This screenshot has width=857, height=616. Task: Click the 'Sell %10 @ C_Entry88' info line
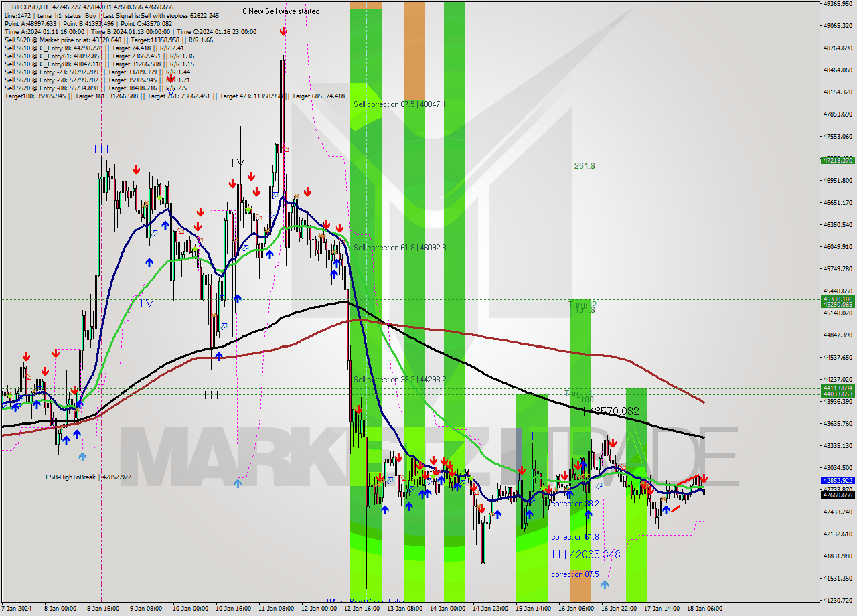(x=99, y=64)
